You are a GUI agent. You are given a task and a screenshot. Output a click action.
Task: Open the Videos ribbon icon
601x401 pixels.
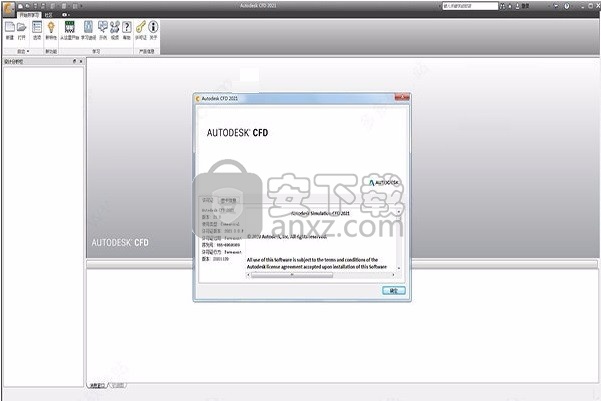coord(115,27)
